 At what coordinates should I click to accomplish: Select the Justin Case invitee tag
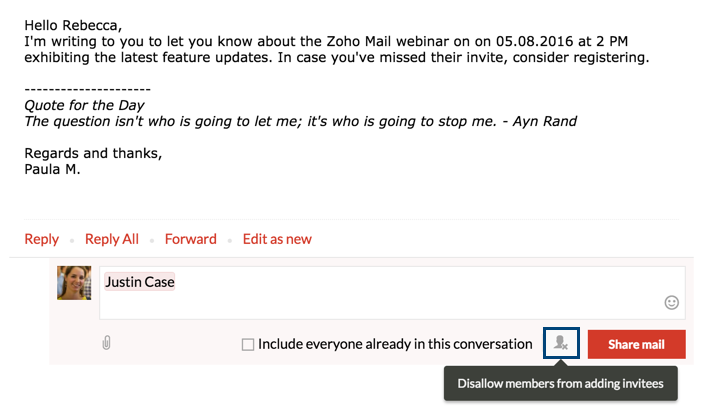pos(139,282)
